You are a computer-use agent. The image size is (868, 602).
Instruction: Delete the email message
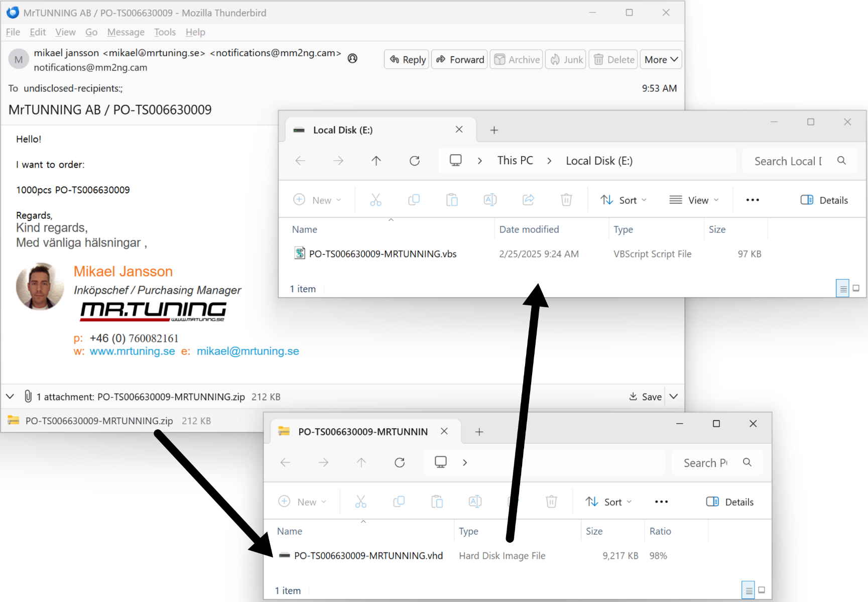[x=613, y=59]
